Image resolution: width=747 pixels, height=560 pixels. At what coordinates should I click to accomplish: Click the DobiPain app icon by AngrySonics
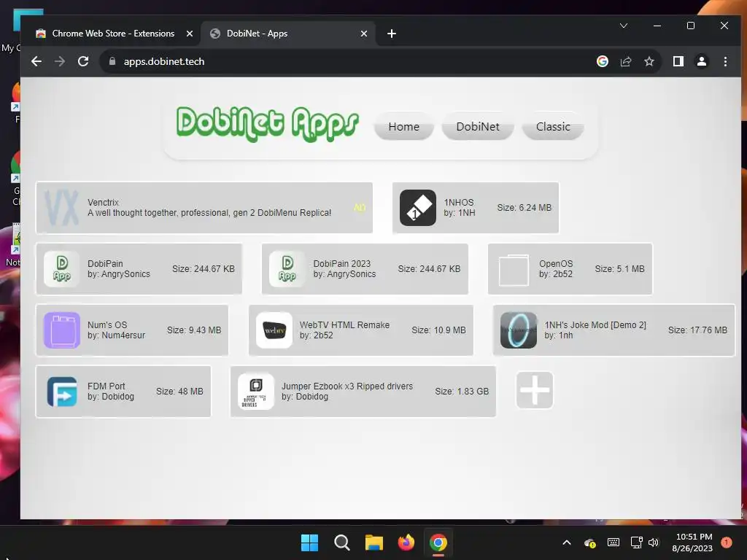[x=62, y=269]
